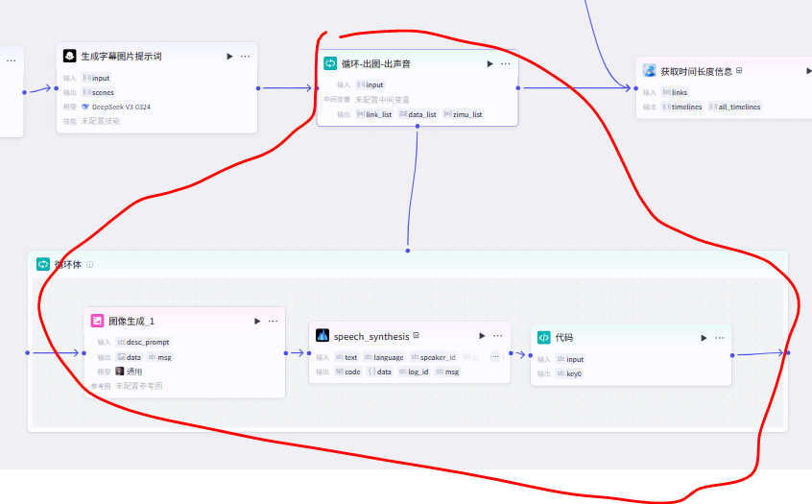
Task: Click top port of the 循环体 container
Action: pos(408,251)
